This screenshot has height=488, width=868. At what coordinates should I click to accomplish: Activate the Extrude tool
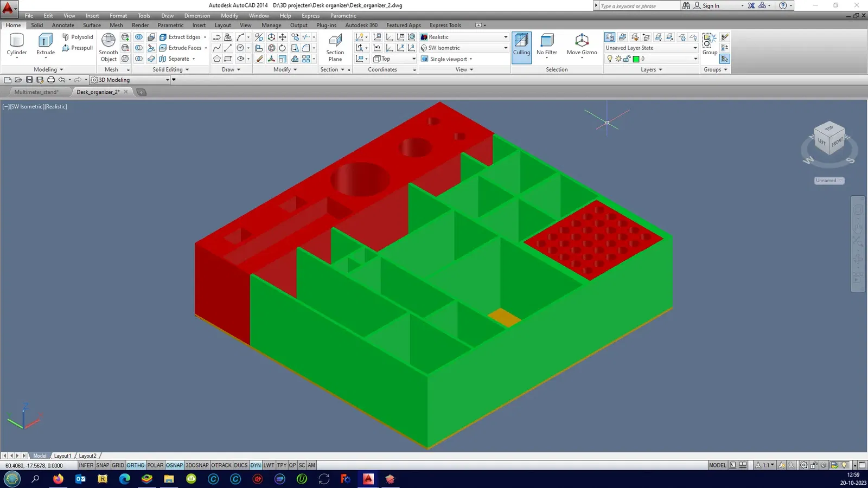pos(46,45)
